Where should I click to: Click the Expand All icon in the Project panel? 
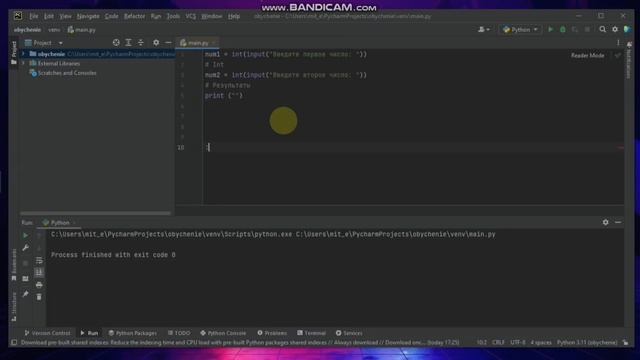coord(128,42)
